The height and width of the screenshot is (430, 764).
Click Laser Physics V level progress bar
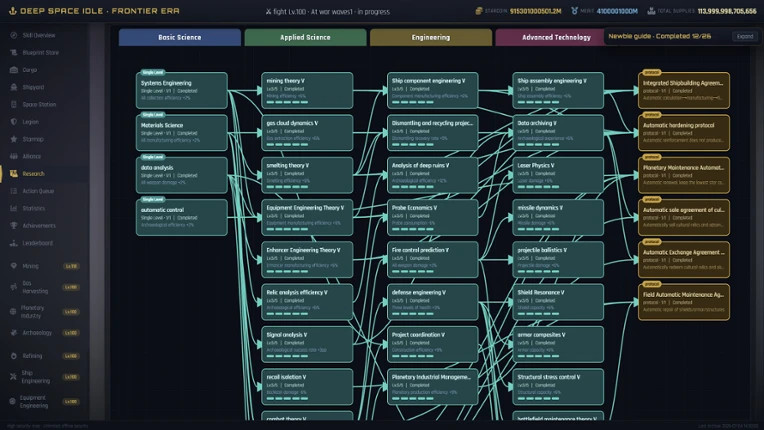pyautogui.click(x=538, y=187)
